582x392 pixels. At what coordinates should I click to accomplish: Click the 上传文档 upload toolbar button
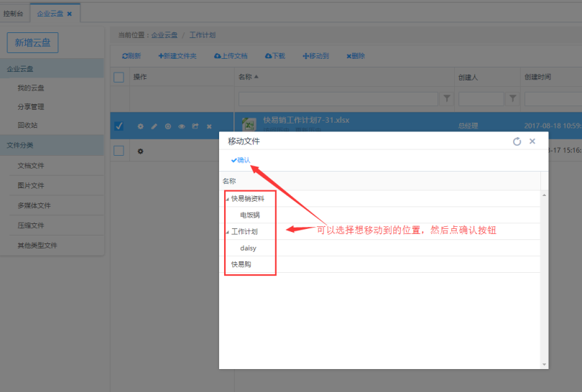click(231, 55)
